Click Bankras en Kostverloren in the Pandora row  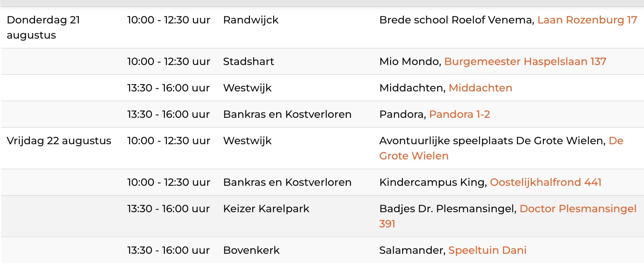(287, 115)
